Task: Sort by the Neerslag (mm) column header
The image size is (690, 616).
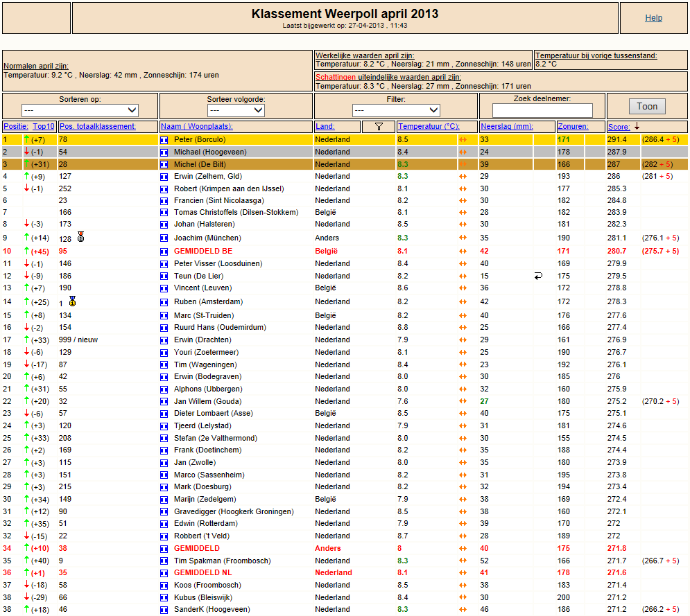Action: pyautogui.click(x=506, y=127)
